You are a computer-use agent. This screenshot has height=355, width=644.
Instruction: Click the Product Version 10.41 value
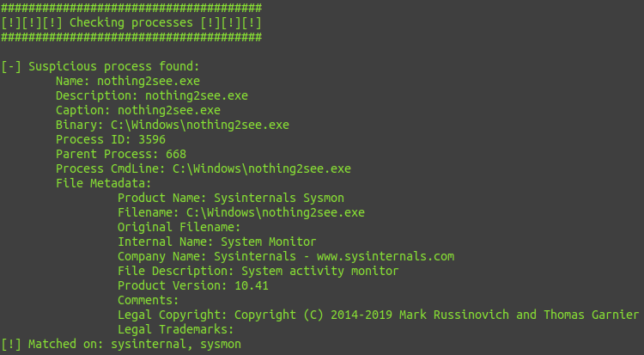pyautogui.click(x=252, y=285)
